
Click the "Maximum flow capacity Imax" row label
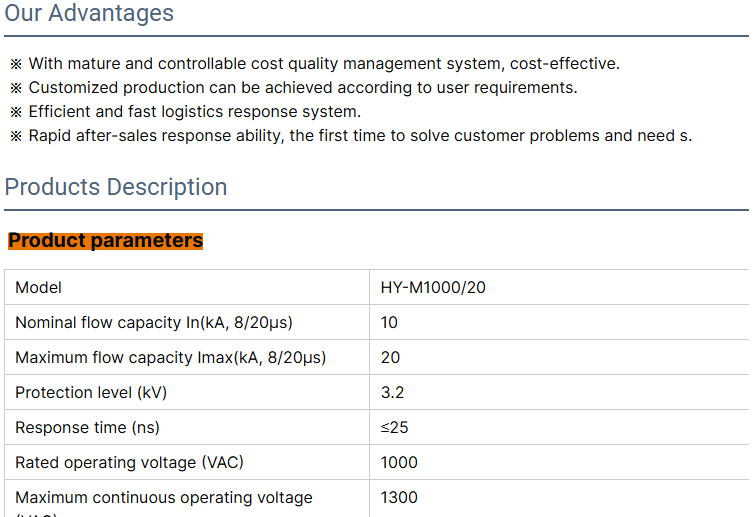[x=170, y=357]
